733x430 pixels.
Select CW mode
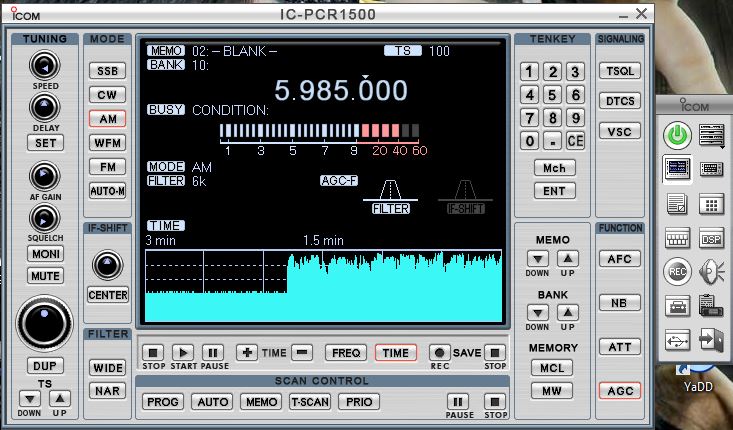click(x=108, y=95)
